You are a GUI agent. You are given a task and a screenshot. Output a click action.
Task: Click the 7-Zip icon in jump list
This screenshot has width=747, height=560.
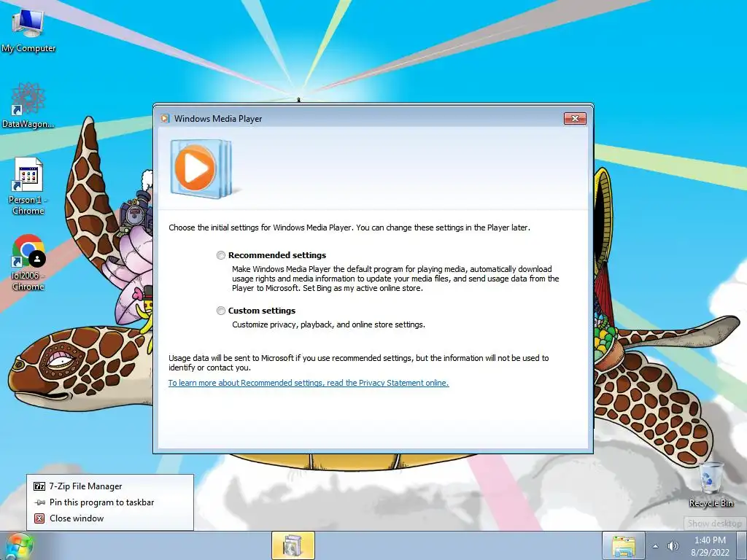coord(39,486)
